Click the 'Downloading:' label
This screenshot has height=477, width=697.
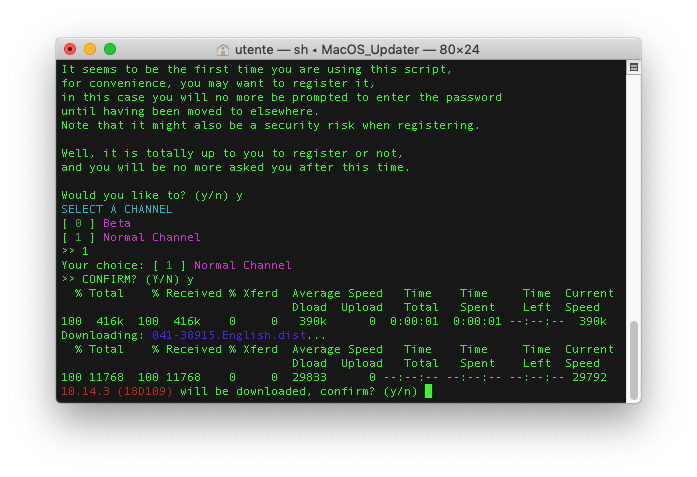pos(103,335)
